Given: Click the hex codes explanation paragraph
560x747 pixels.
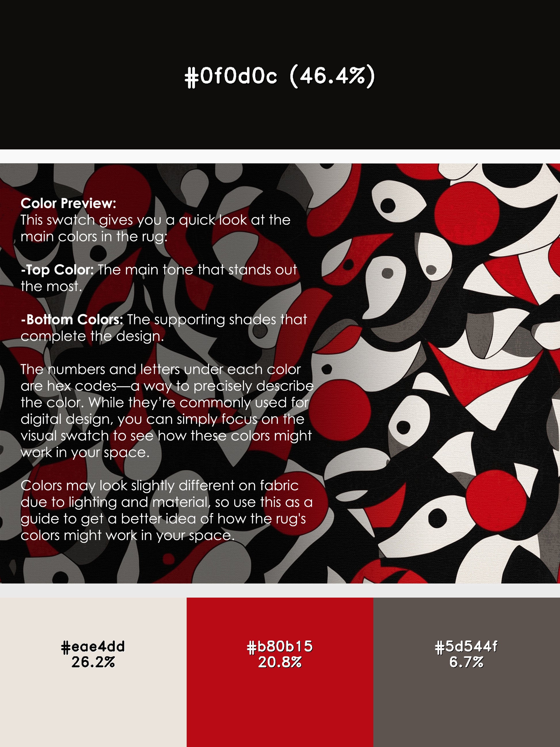Looking at the screenshot, I should [x=167, y=411].
